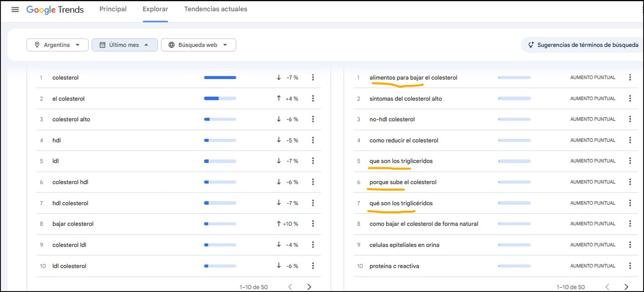This screenshot has width=644, height=292.
Task: Open the 'Tendencias actuales' tab
Action: [x=216, y=9]
